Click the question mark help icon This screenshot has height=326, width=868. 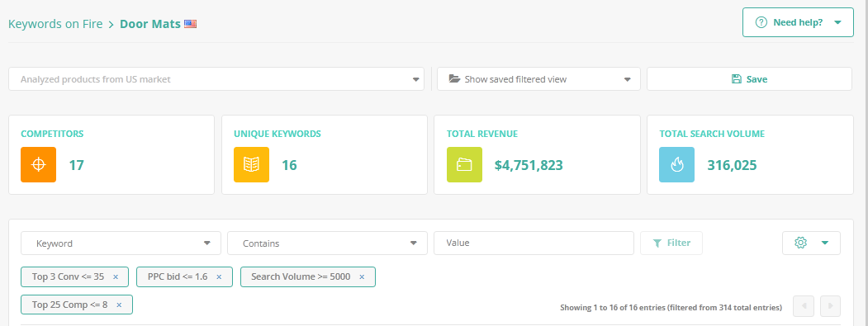pos(761,22)
